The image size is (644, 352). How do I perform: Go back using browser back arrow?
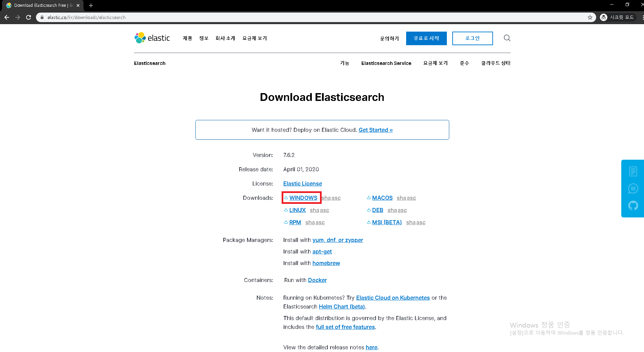(x=7, y=17)
